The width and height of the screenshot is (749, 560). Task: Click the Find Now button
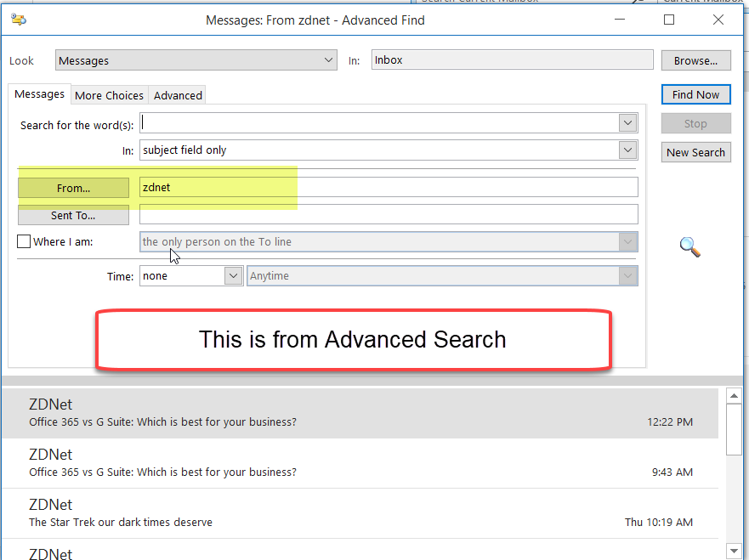[x=695, y=94]
